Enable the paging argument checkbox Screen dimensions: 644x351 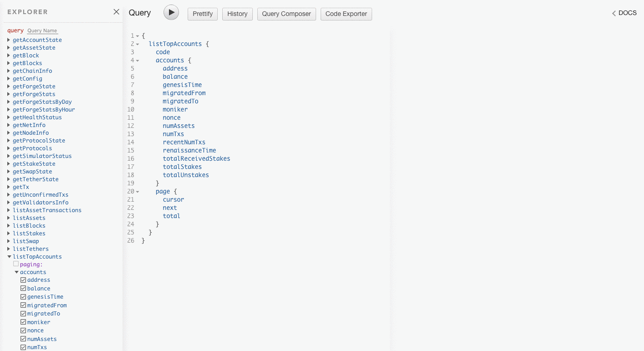point(16,264)
